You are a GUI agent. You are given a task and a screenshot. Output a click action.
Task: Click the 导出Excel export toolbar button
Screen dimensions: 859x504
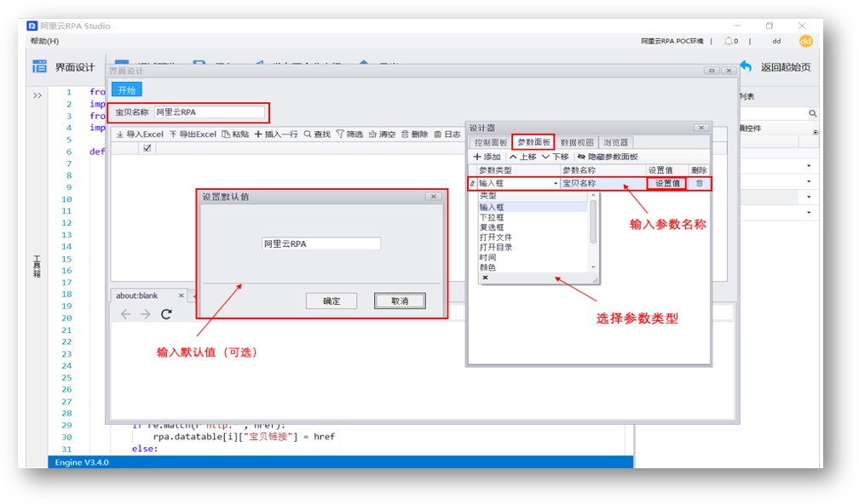pyautogui.click(x=193, y=134)
